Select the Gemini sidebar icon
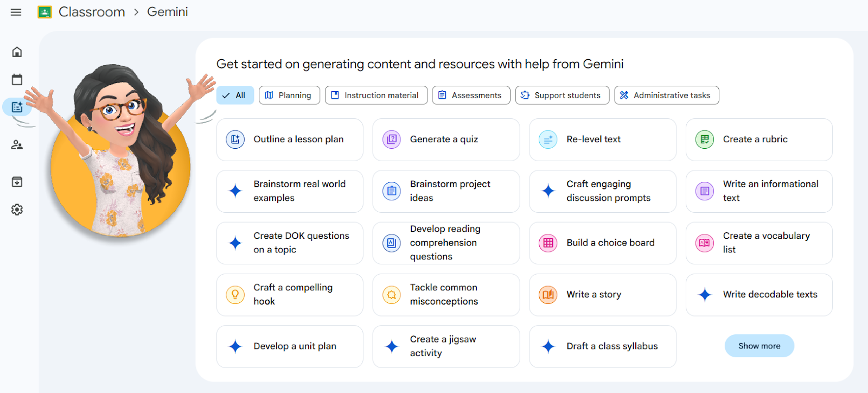Viewport: 868px width, 393px height. [17, 107]
